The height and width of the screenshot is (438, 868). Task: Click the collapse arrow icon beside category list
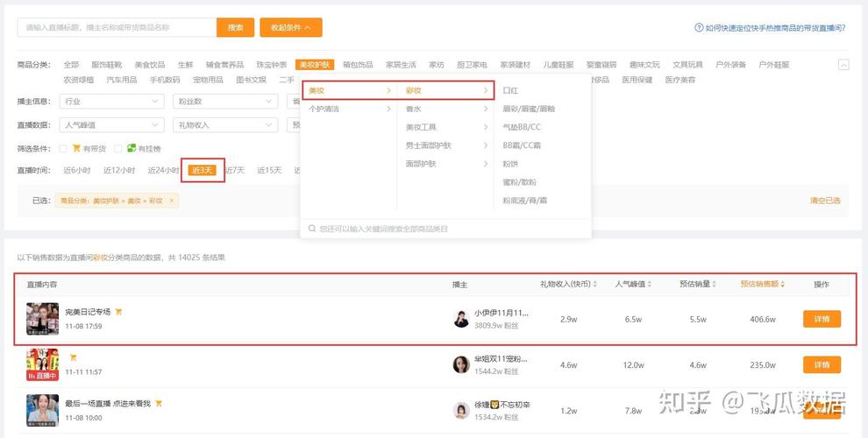pos(843,65)
